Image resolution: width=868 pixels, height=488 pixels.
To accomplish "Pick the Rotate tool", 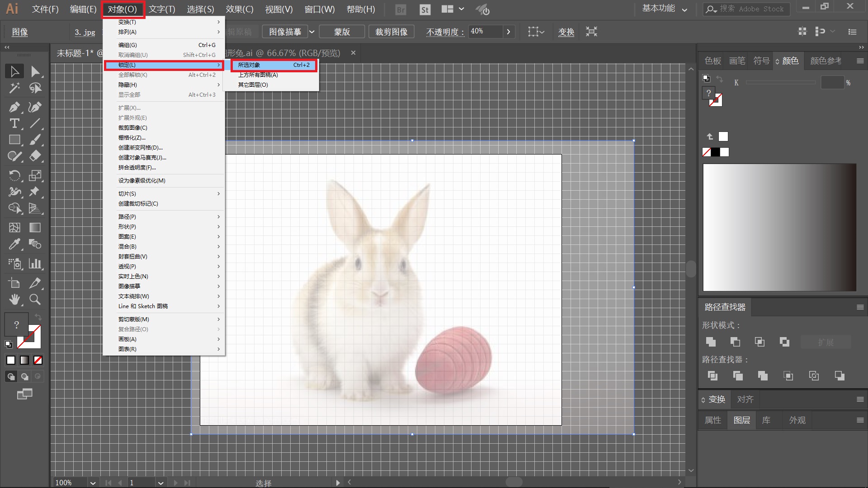I will click(x=14, y=175).
